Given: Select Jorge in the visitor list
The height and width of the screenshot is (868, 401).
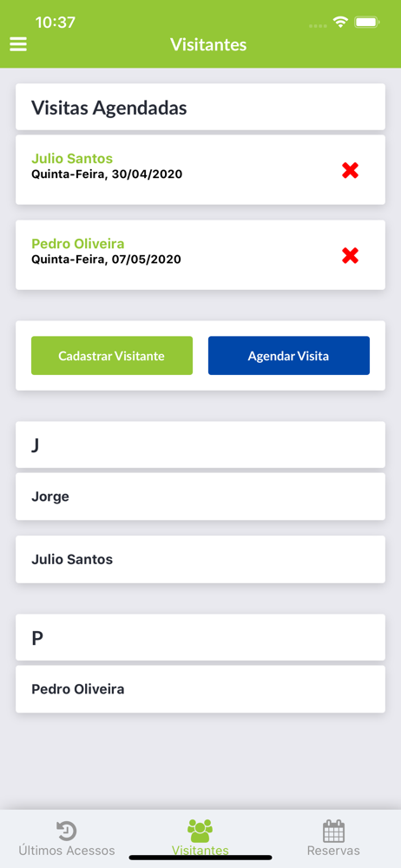Looking at the screenshot, I should pyautogui.click(x=200, y=496).
